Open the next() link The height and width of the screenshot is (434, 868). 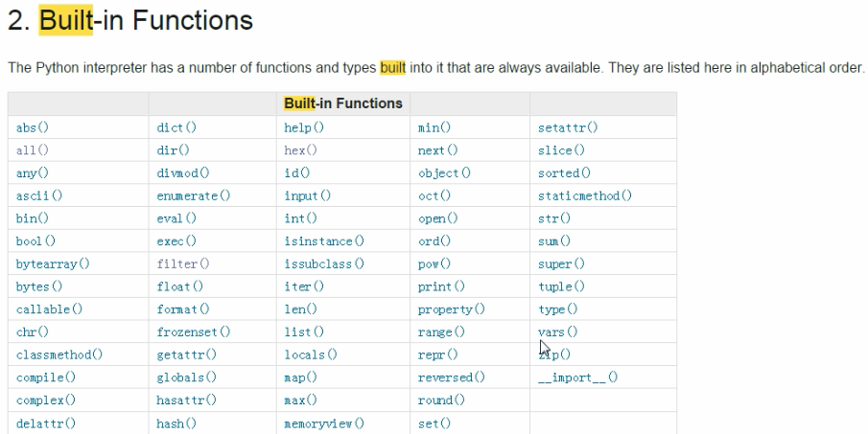[438, 150]
